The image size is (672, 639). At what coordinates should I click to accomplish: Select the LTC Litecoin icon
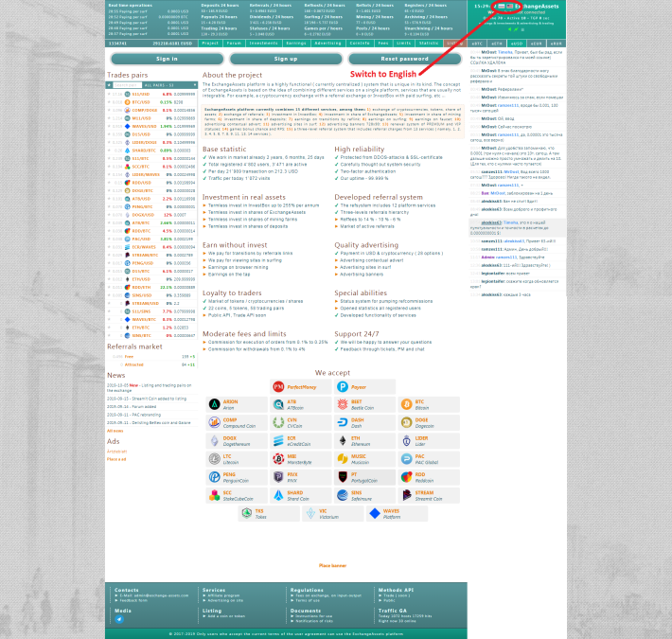(214, 459)
